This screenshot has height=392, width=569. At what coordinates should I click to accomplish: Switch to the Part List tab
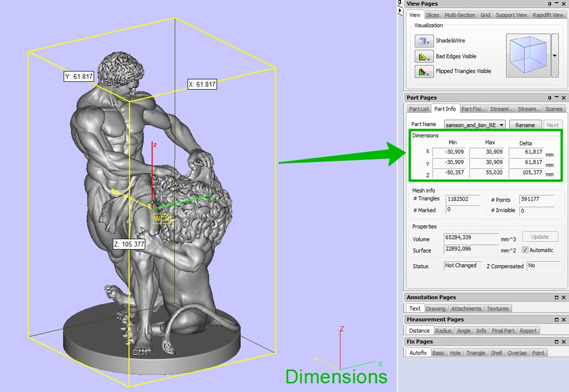[419, 109]
